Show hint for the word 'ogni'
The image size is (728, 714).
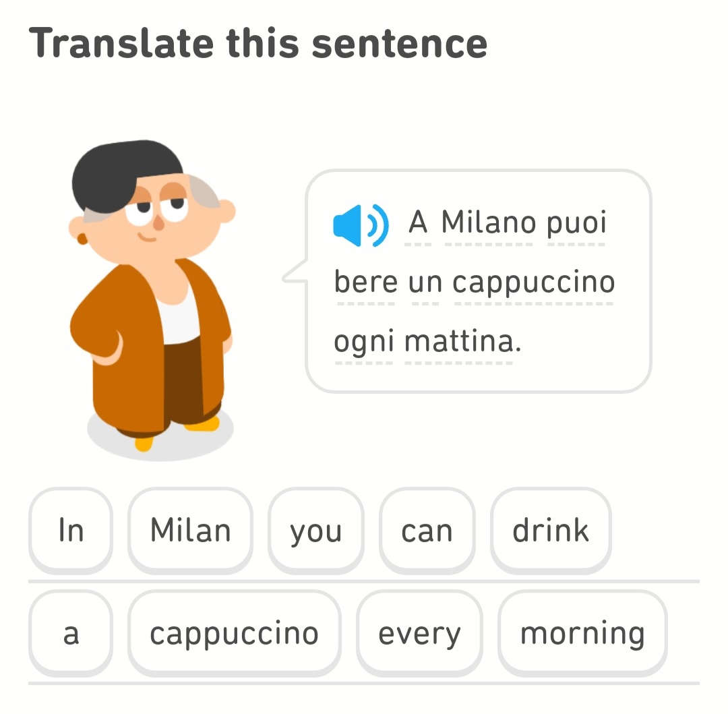point(364,342)
